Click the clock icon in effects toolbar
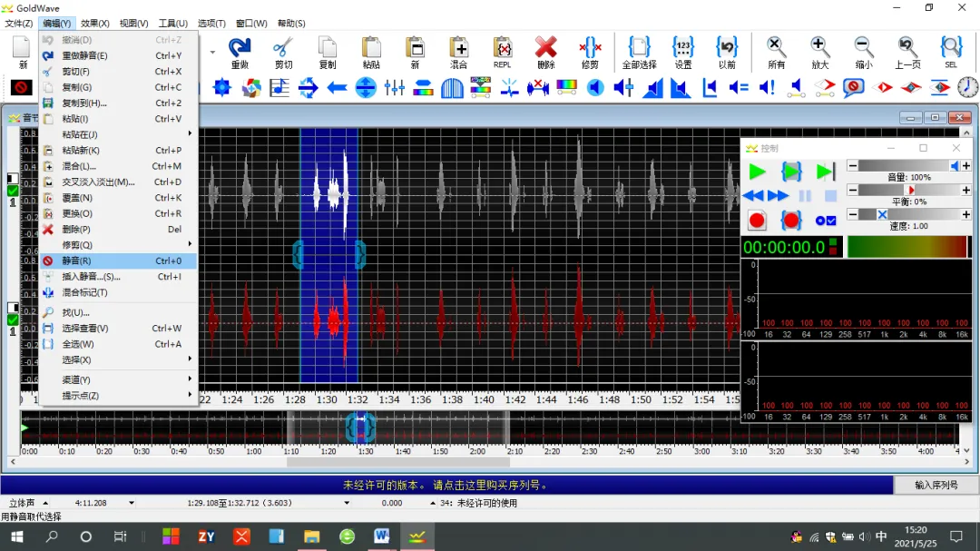980x551 pixels. click(968, 87)
